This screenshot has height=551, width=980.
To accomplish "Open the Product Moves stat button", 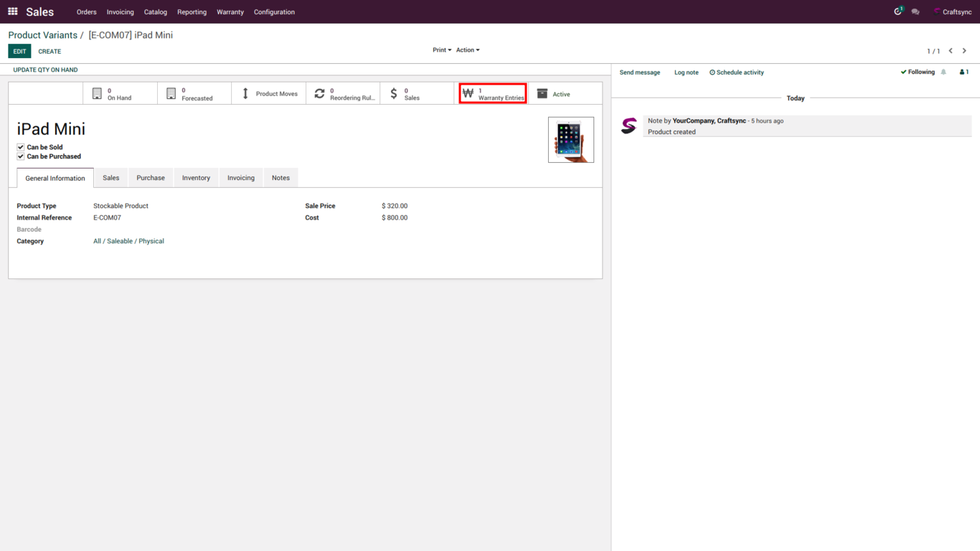I will click(x=269, y=94).
